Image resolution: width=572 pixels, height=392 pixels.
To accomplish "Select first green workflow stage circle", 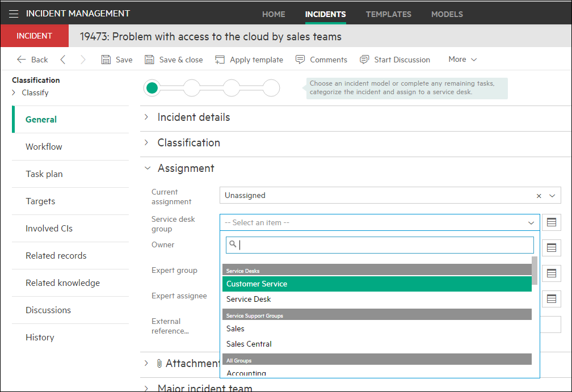I will pyautogui.click(x=152, y=88).
